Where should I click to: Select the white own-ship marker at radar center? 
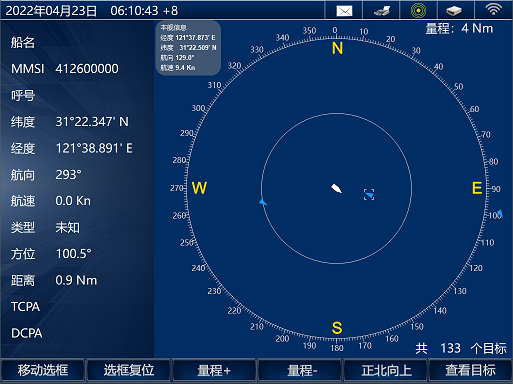point(336,188)
